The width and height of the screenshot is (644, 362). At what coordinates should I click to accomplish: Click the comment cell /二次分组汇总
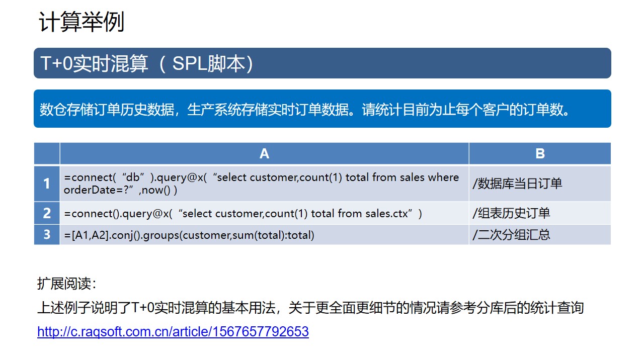(511, 235)
